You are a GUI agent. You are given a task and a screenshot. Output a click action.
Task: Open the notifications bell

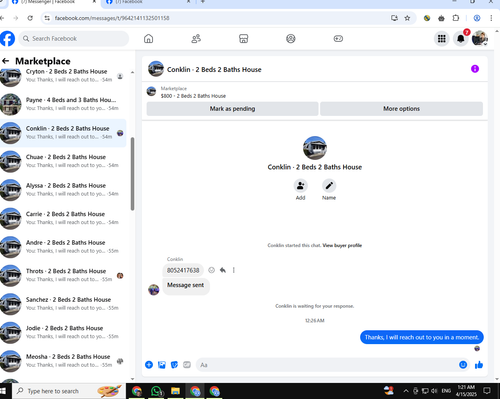461,39
